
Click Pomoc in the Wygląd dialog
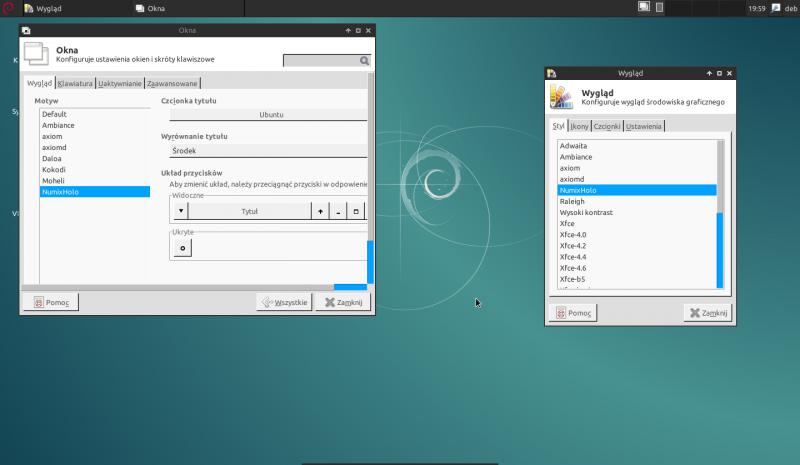click(572, 313)
